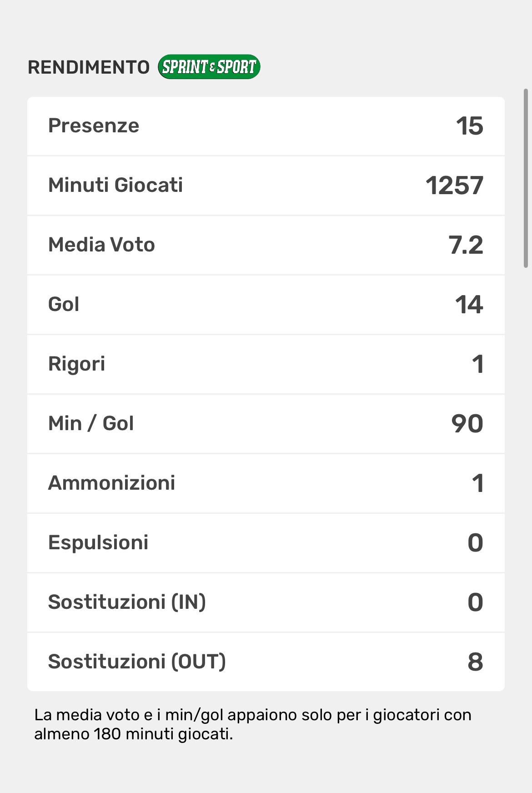Click the Espulsioni row label

tap(98, 542)
